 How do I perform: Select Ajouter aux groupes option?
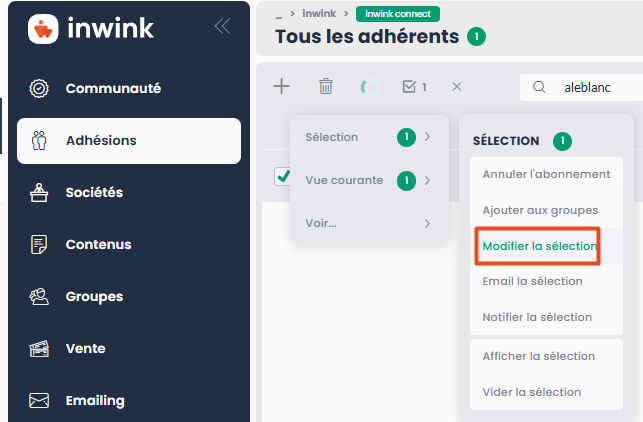(540, 210)
